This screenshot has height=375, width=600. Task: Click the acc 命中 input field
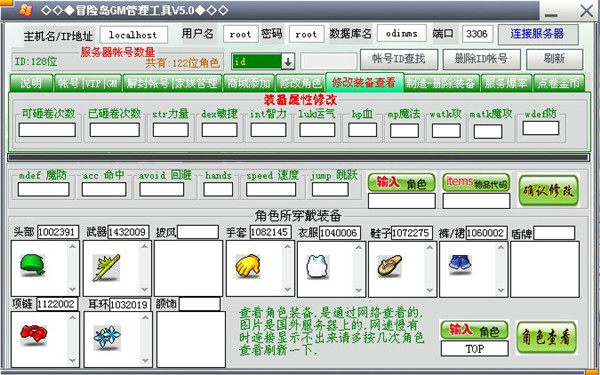pyautogui.click(x=104, y=189)
